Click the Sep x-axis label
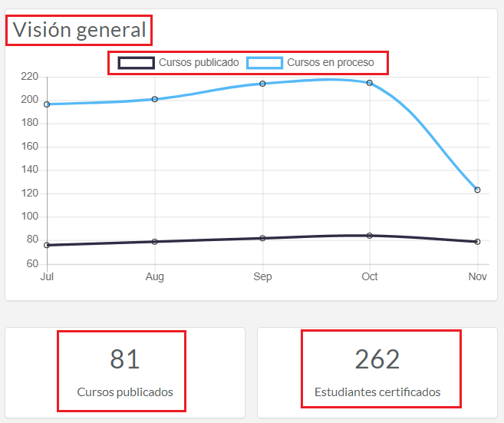Viewport: 504px width, 423px height. coord(262,276)
